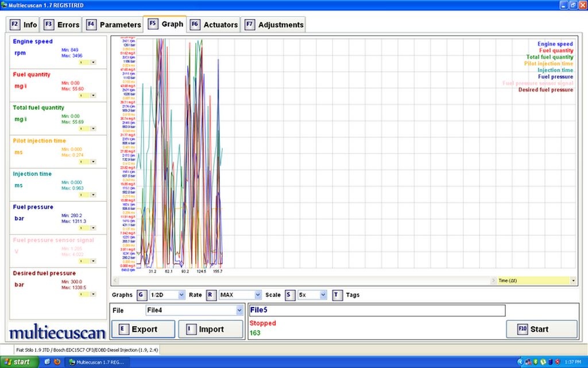The height and width of the screenshot is (368, 588).
Task: Click Injection time in the graph legend
Action: [x=555, y=70]
